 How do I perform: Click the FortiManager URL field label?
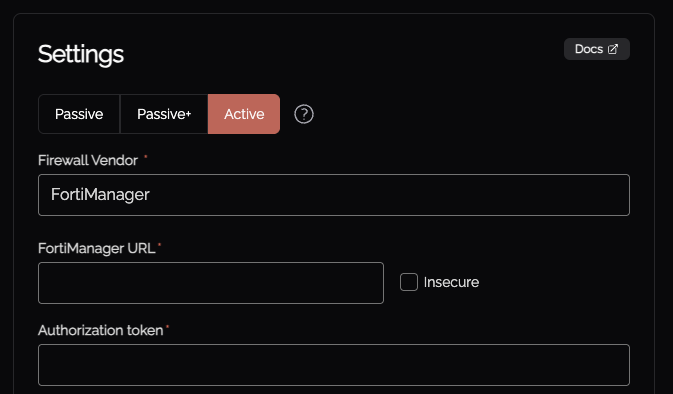pos(97,248)
